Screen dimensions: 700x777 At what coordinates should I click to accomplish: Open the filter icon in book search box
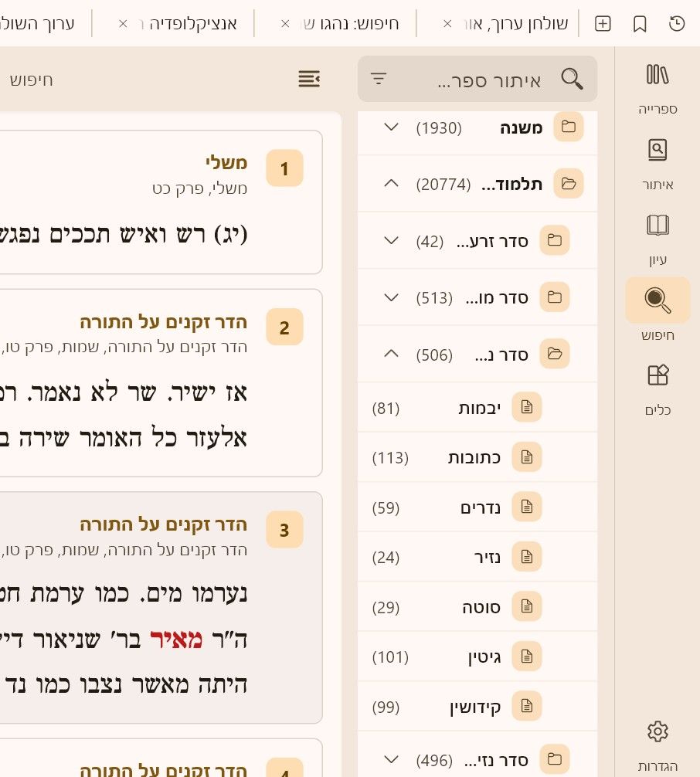click(379, 78)
